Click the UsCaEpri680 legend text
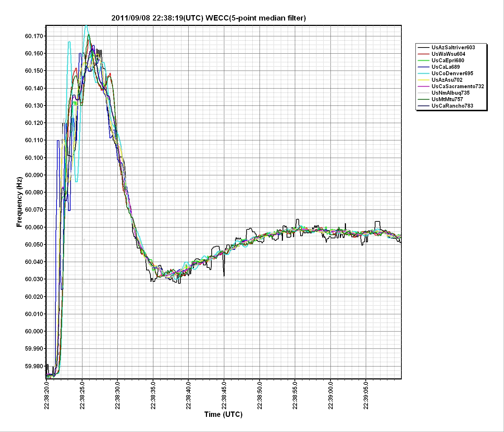The height and width of the screenshot is (432, 504). (x=448, y=60)
